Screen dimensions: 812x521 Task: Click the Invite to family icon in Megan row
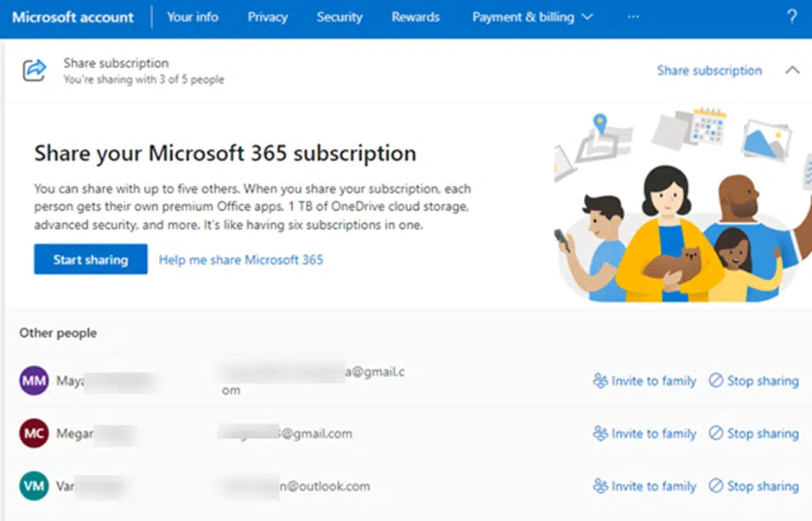point(600,433)
